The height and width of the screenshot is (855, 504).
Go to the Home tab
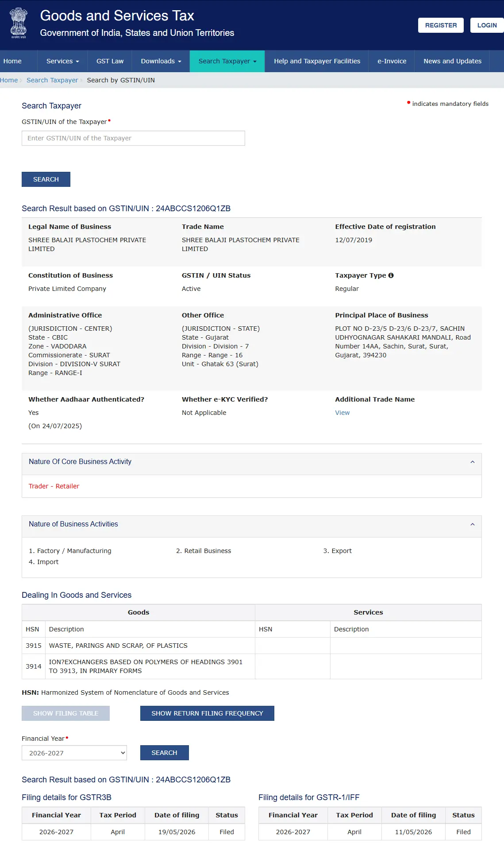(x=12, y=61)
